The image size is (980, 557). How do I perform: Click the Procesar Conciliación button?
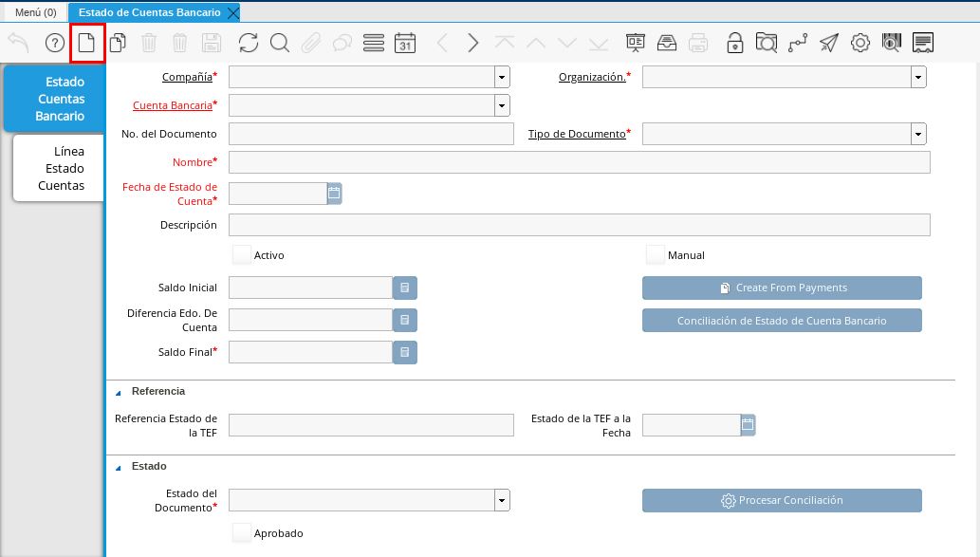782,501
